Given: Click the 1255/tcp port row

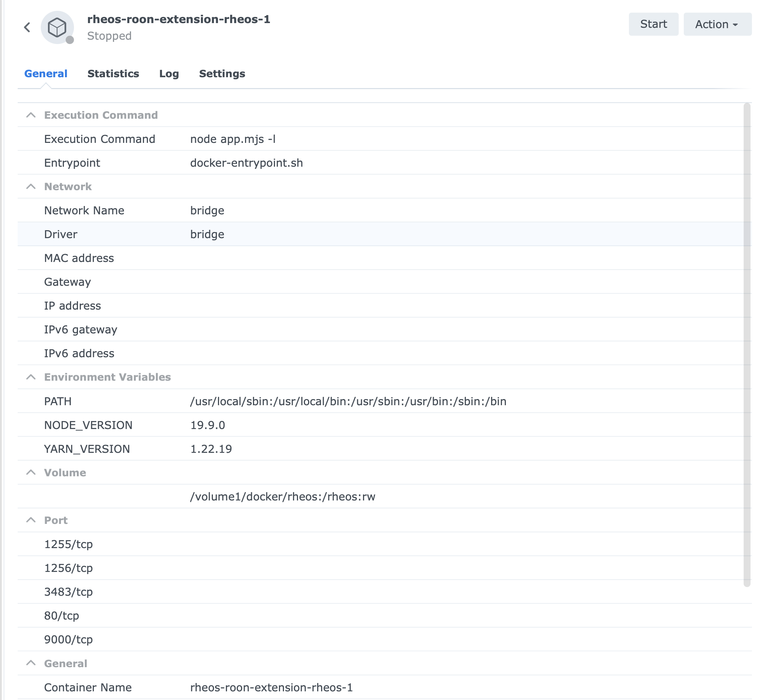Looking at the screenshot, I should 384,544.
